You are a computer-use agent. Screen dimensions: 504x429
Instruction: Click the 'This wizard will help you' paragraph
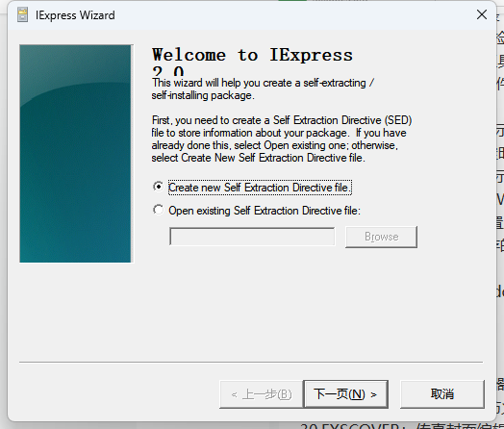click(263, 89)
